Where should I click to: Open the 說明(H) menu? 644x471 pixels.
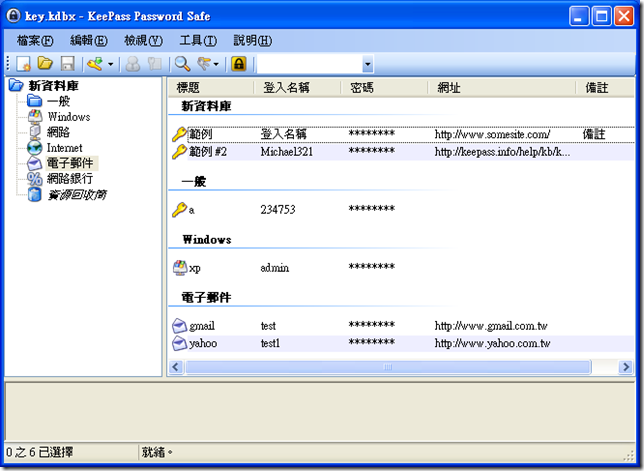pyautogui.click(x=253, y=41)
